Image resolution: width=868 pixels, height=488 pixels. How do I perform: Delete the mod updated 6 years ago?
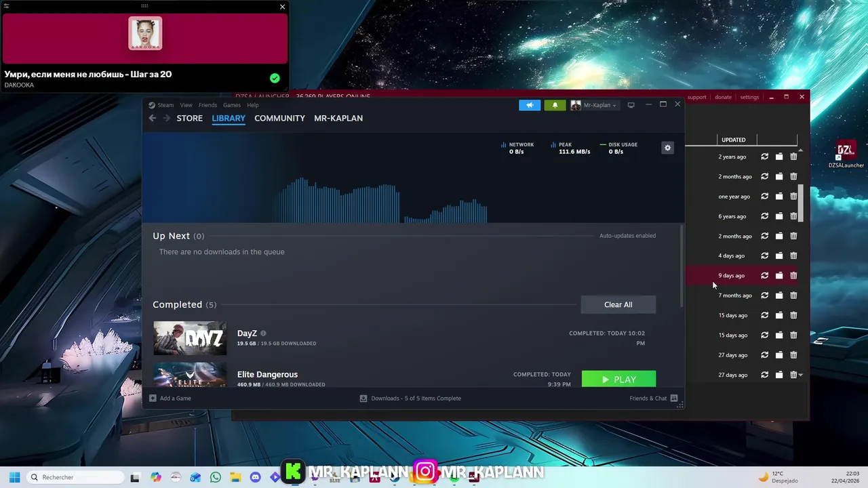pos(793,216)
